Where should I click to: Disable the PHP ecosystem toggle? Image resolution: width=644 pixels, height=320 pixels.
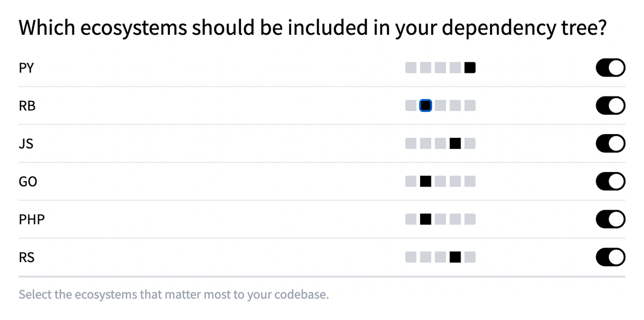pyautogui.click(x=610, y=219)
